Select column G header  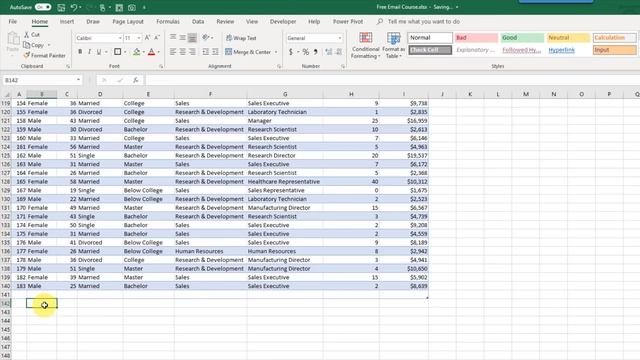tap(285, 94)
